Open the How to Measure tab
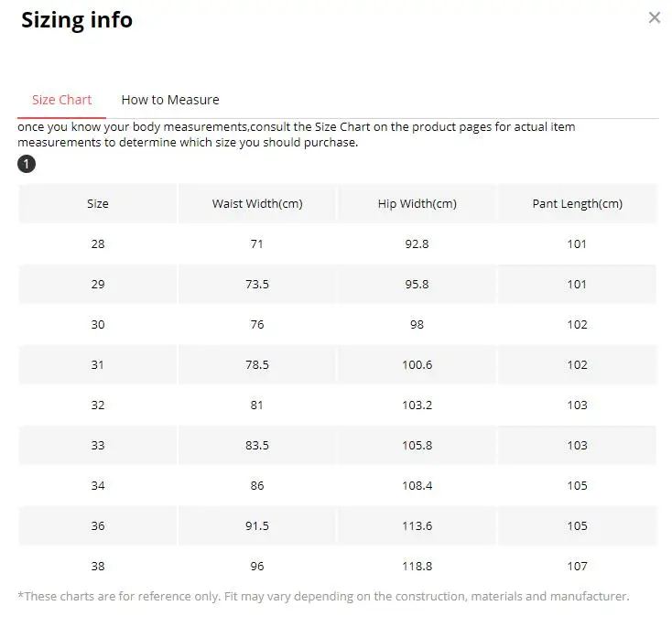This screenshot has width=672, height=638. [x=170, y=100]
